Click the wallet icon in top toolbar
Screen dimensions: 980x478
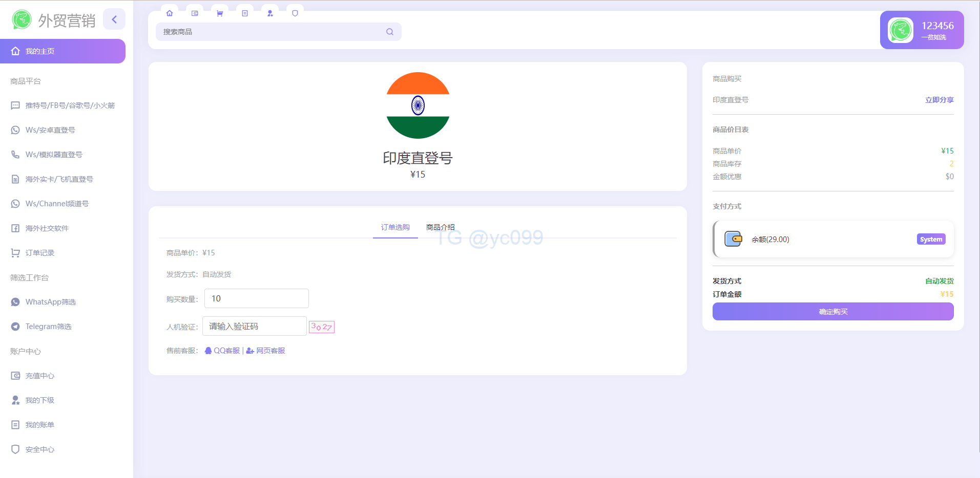[x=195, y=13]
